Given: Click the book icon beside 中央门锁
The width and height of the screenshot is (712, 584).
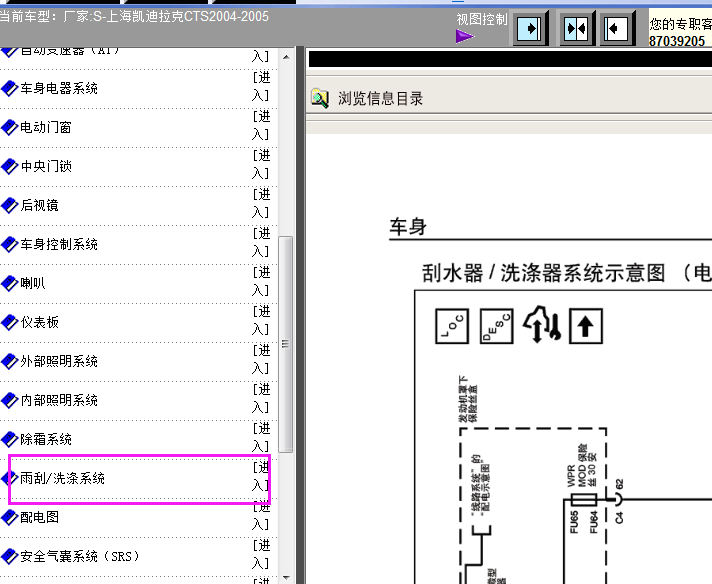Looking at the screenshot, I should pyautogui.click(x=10, y=166).
